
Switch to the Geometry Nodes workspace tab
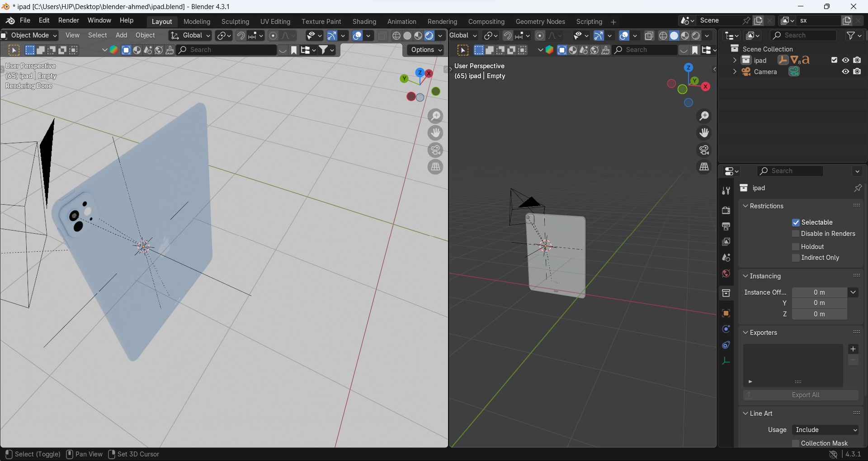(x=540, y=22)
